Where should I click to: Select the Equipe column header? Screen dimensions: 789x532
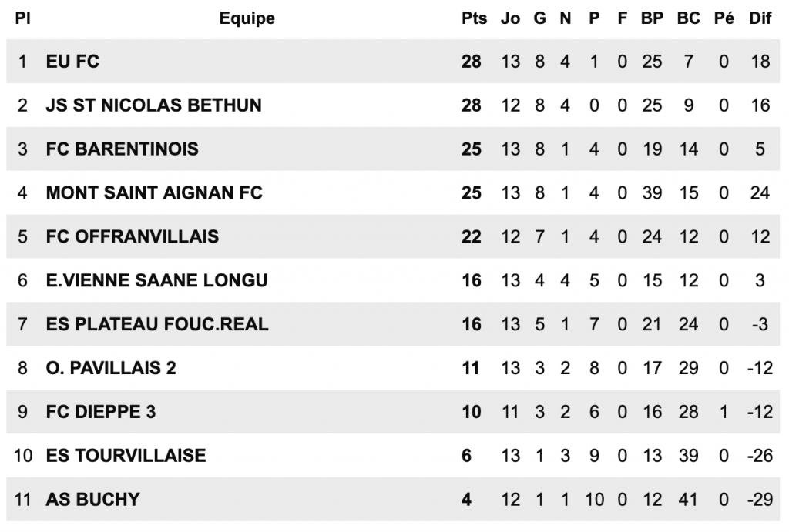247,18
